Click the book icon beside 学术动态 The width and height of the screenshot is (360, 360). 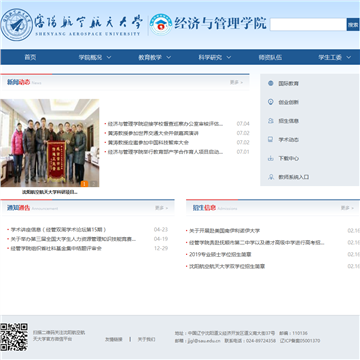coord(271,139)
